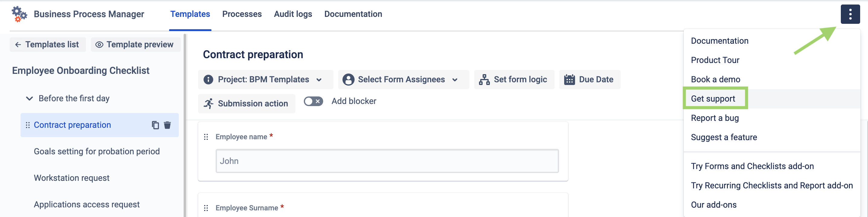Go back to Templates list
The width and height of the screenshot is (868, 217).
(x=47, y=44)
